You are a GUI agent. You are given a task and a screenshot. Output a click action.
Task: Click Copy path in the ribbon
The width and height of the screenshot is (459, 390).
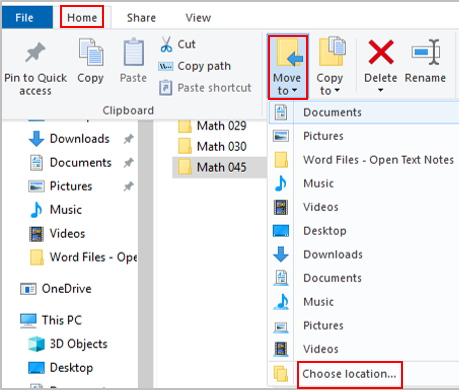click(x=195, y=66)
